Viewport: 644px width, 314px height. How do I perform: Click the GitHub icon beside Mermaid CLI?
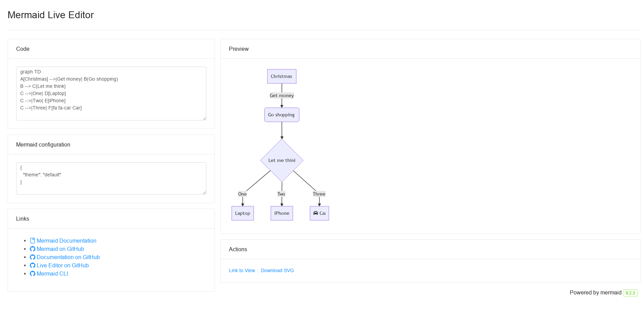[33, 273]
